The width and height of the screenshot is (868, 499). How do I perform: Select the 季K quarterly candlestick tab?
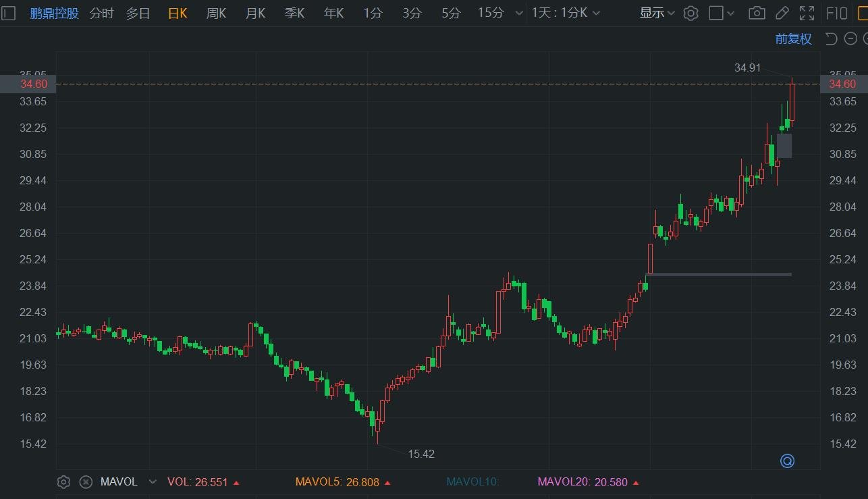pos(294,13)
